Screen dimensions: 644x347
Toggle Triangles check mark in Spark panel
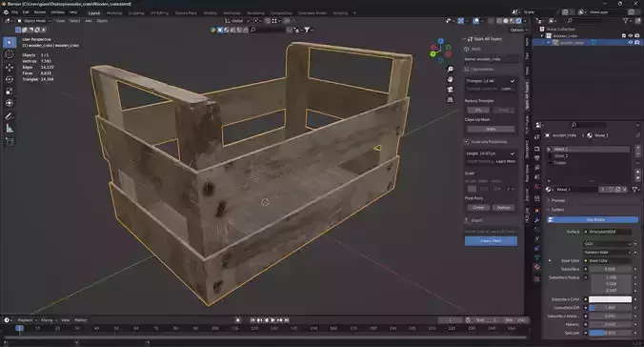tap(513, 81)
